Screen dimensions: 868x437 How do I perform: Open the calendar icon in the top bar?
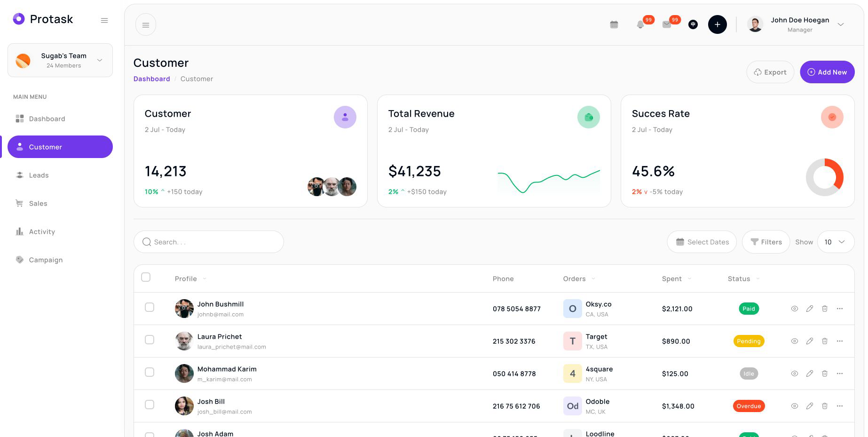614,24
